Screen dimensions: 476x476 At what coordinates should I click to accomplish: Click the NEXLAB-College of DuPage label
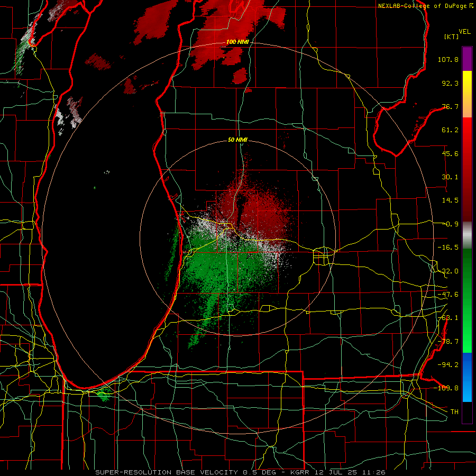point(426,6)
